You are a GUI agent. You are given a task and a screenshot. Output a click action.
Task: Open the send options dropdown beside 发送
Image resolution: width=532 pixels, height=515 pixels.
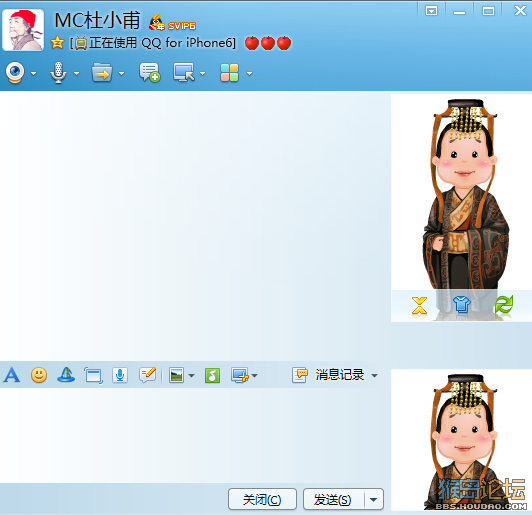[x=374, y=499]
